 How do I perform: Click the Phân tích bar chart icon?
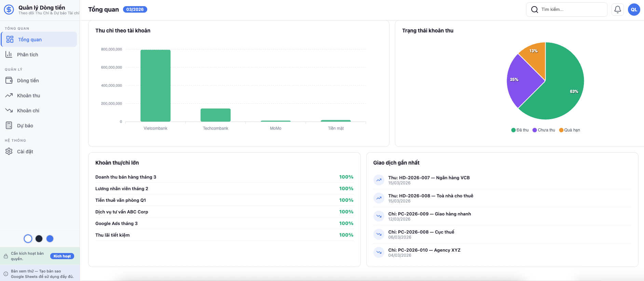9,55
